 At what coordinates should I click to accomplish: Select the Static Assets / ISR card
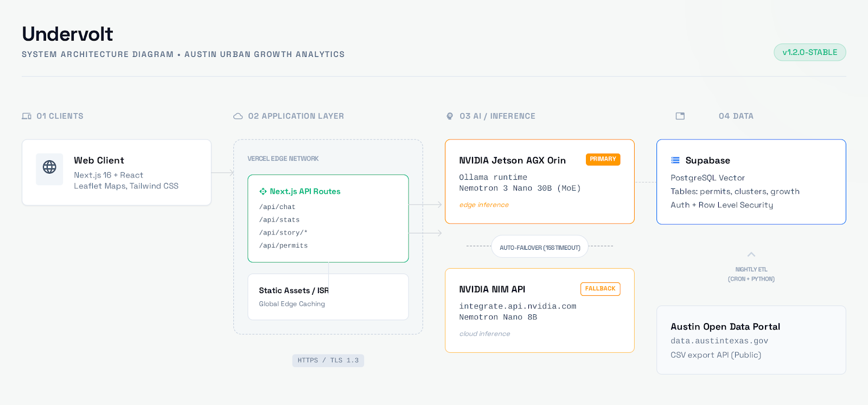(x=328, y=296)
